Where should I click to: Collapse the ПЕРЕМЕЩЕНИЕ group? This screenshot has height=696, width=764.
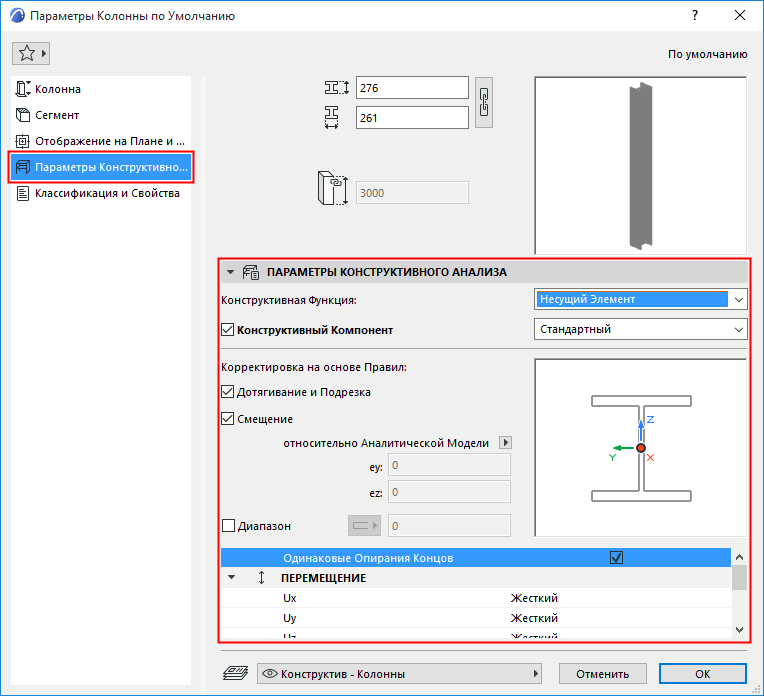point(232,577)
